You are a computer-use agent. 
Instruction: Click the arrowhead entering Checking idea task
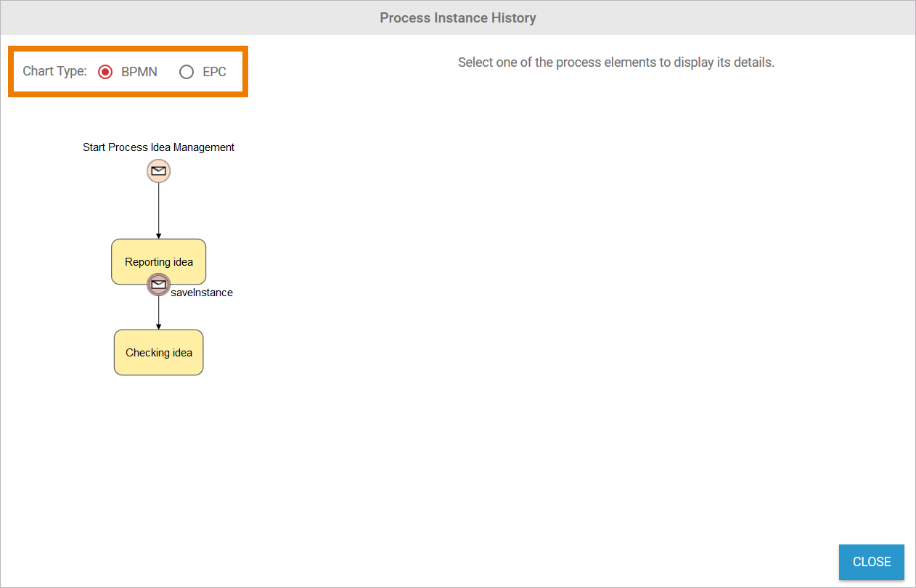click(x=158, y=326)
